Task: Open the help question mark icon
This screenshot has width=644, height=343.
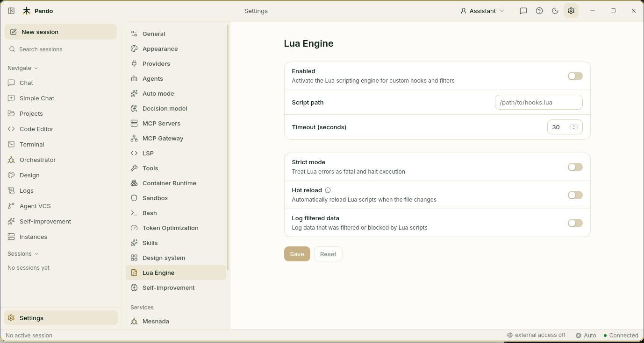Action: pyautogui.click(x=539, y=11)
